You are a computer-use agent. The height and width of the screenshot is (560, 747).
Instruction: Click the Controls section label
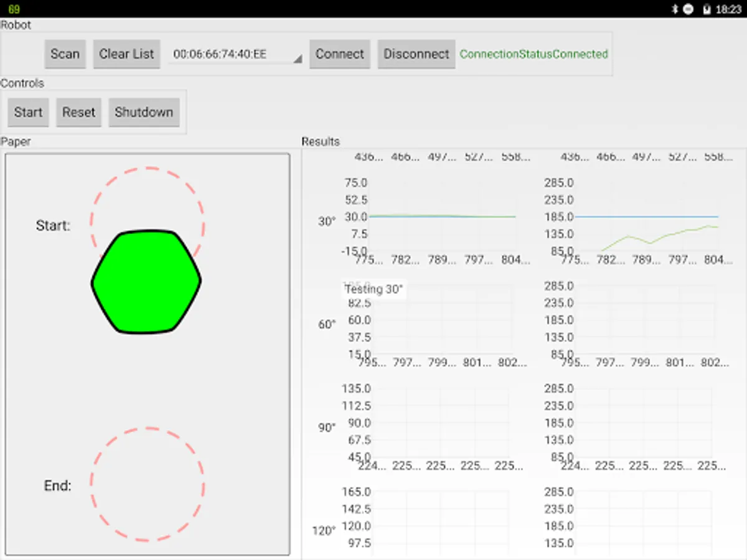[x=22, y=83]
